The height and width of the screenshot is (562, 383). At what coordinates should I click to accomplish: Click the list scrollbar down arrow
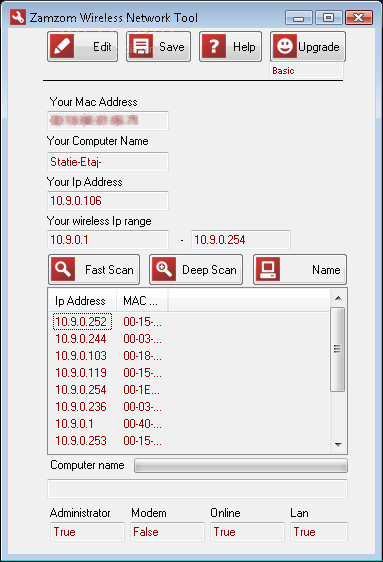point(338,444)
